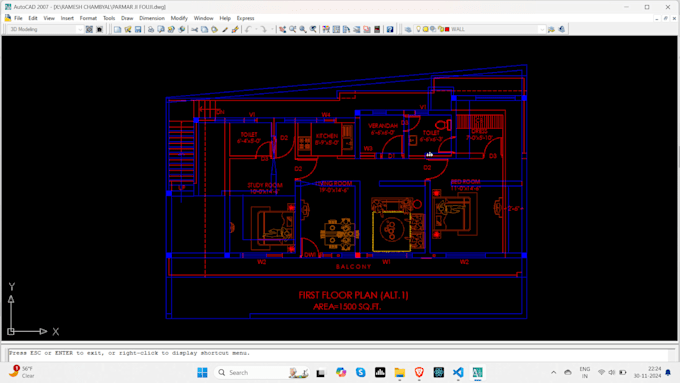Open the DesignCenter icon
Screen dimensions: 680x383
(x=336, y=29)
